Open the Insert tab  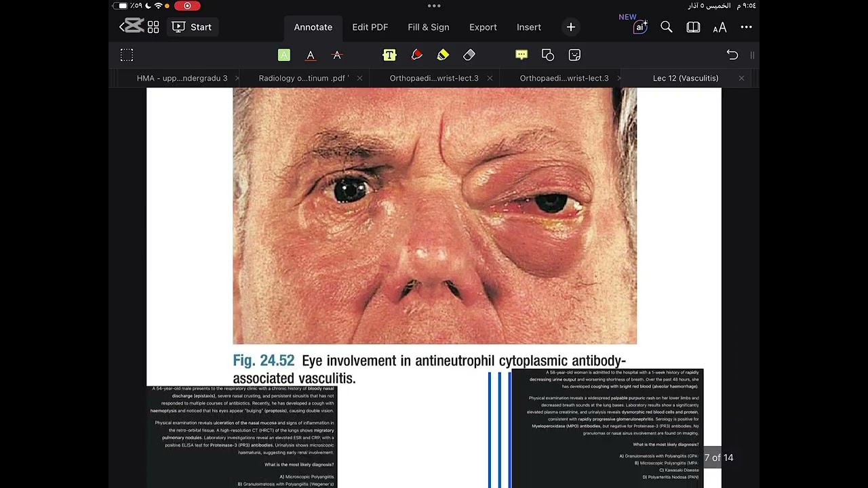[529, 27]
